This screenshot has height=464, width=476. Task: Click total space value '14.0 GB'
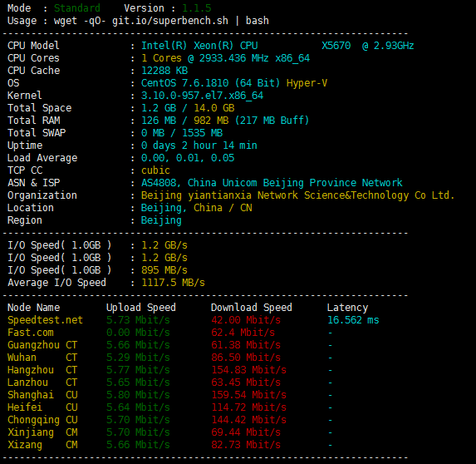214,108
